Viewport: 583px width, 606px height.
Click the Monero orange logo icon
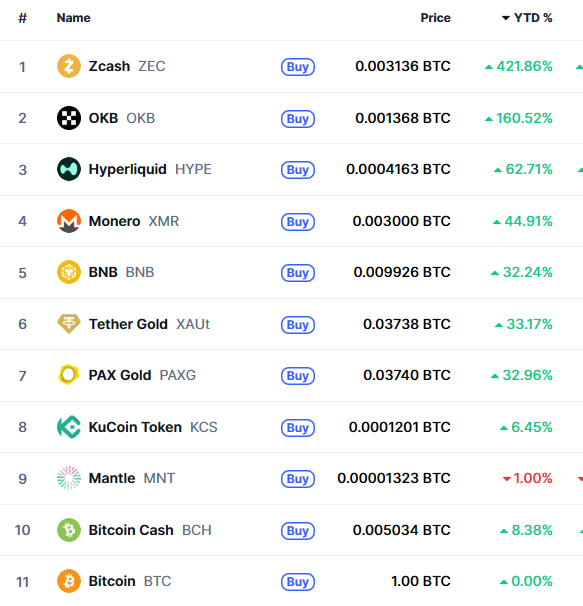click(69, 221)
